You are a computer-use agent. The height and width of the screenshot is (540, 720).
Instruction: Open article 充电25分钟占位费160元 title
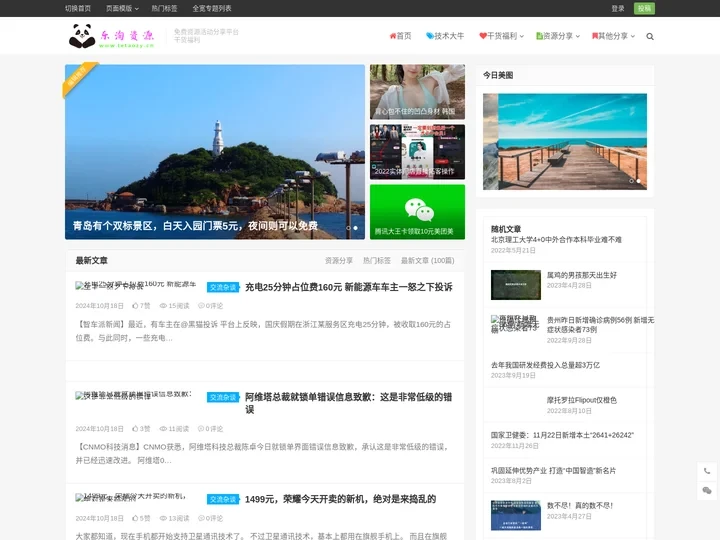(x=349, y=287)
